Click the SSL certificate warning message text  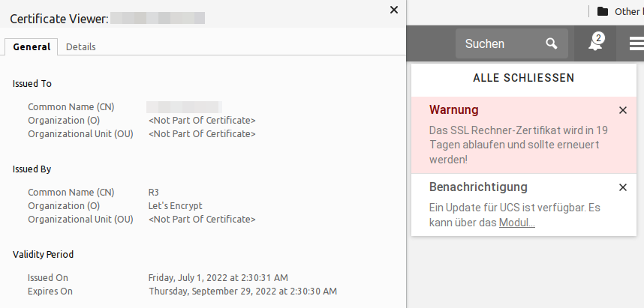[x=518, y=145]
